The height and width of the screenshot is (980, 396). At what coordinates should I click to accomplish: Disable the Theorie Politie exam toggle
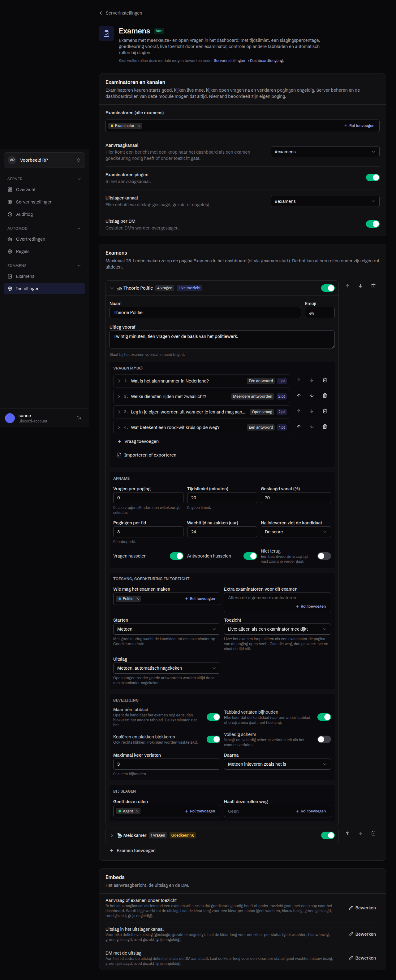tap(328, 288)
